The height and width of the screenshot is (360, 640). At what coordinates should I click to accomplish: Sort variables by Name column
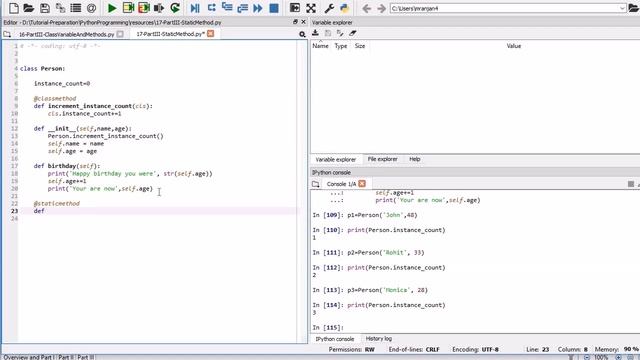click(x=320, y=46)
